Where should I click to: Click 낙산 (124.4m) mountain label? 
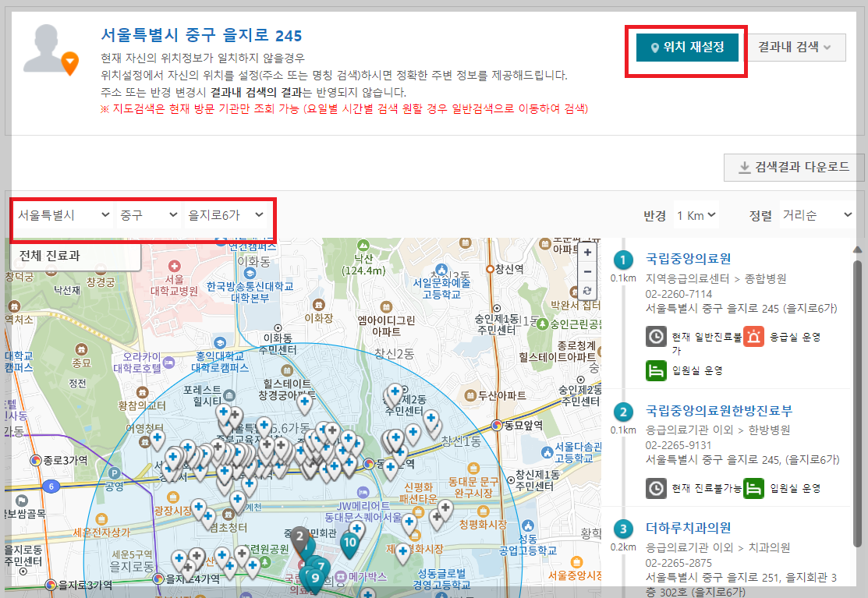[x=363, y=264]
